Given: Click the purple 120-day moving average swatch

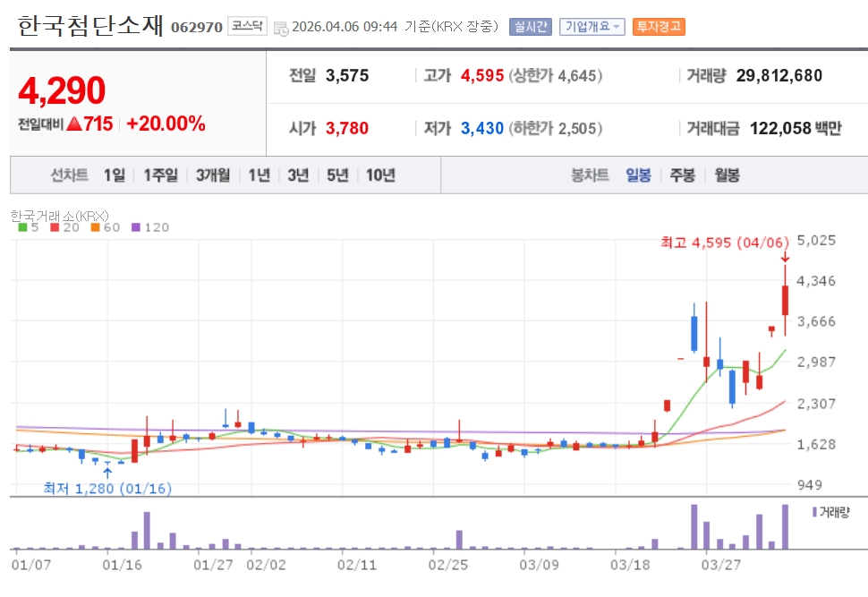Looking at the screenshot, I should [136, 227].
